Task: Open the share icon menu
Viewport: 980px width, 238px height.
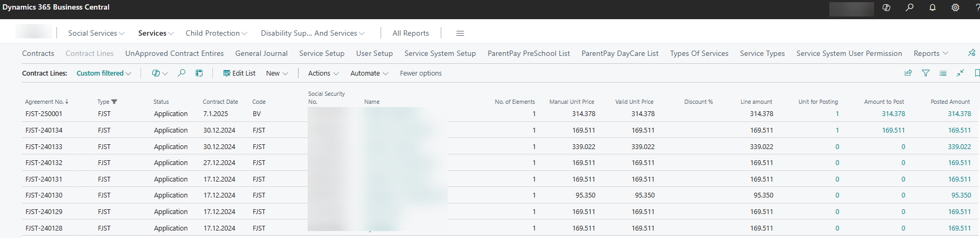Action: tap(908, 73)
